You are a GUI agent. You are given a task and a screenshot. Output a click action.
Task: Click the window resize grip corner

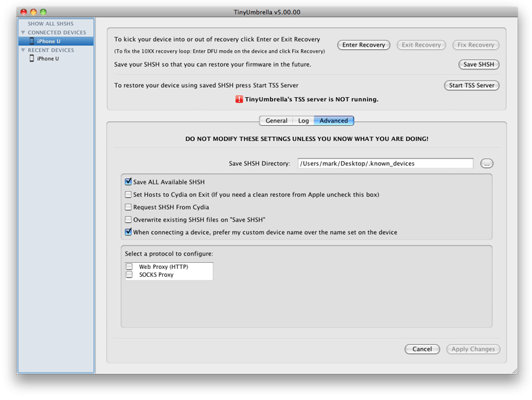513,369
